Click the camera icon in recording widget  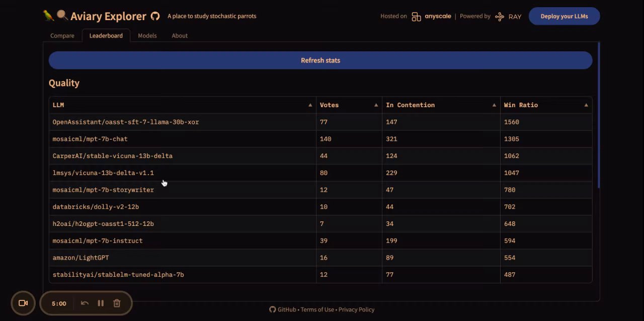[23, 303]
